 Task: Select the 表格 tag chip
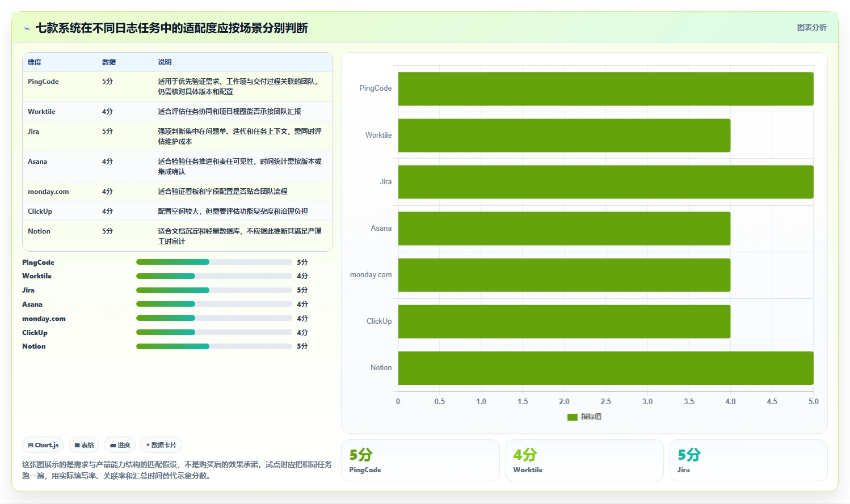(84, 445)
